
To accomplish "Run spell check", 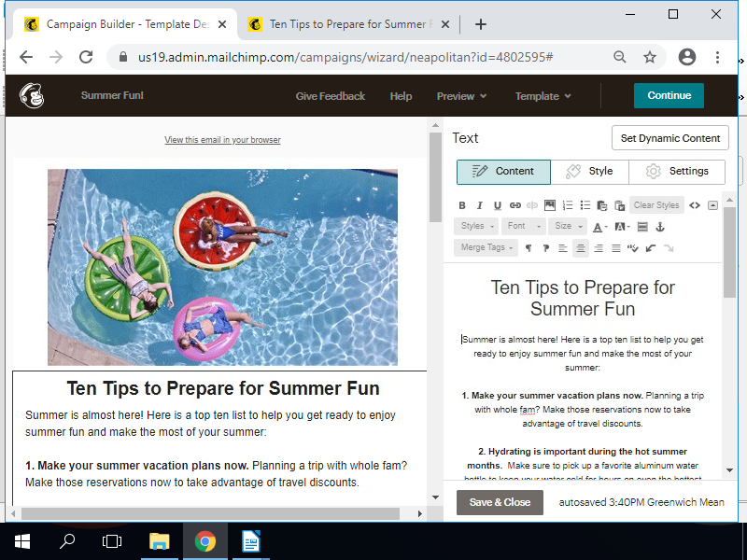I will pyautogui.click(x=633, y=247).
